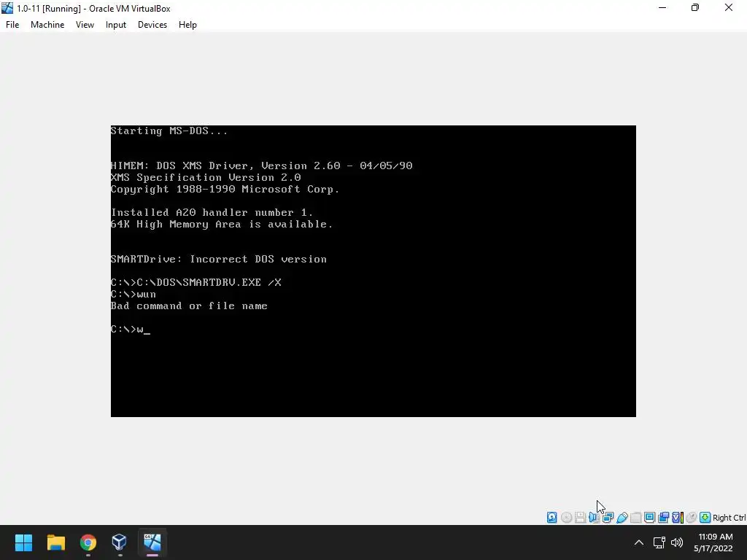Click the audio indicator icon in status bar
The image size is (747, 560).
click(594, 517)
